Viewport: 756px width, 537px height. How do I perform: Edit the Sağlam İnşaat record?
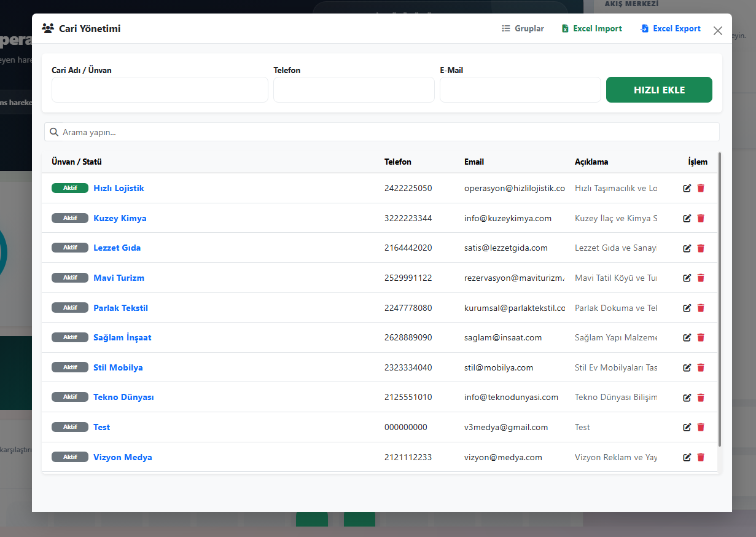pyautogui.click(x=687, y=337)
